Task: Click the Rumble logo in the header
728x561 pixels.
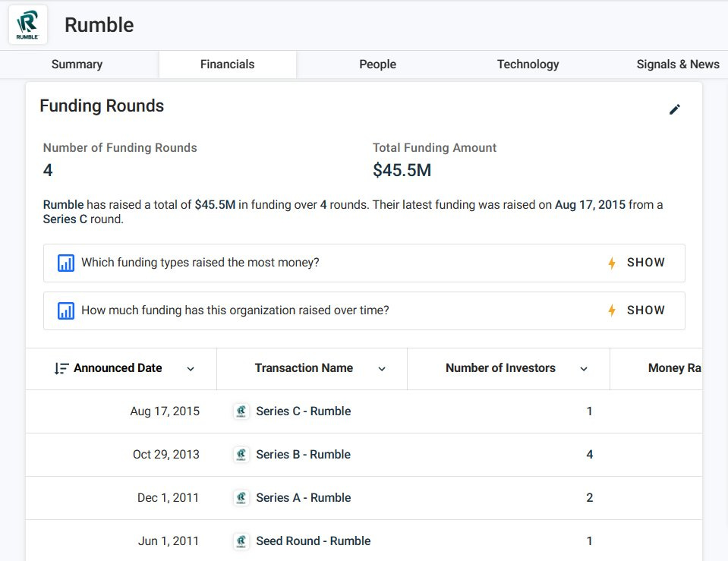Action: [28, 24]
